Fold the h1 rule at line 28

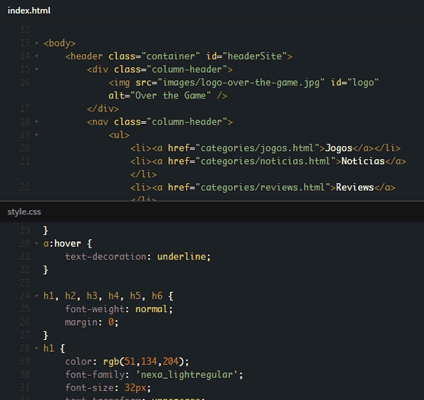pos(37,349)
